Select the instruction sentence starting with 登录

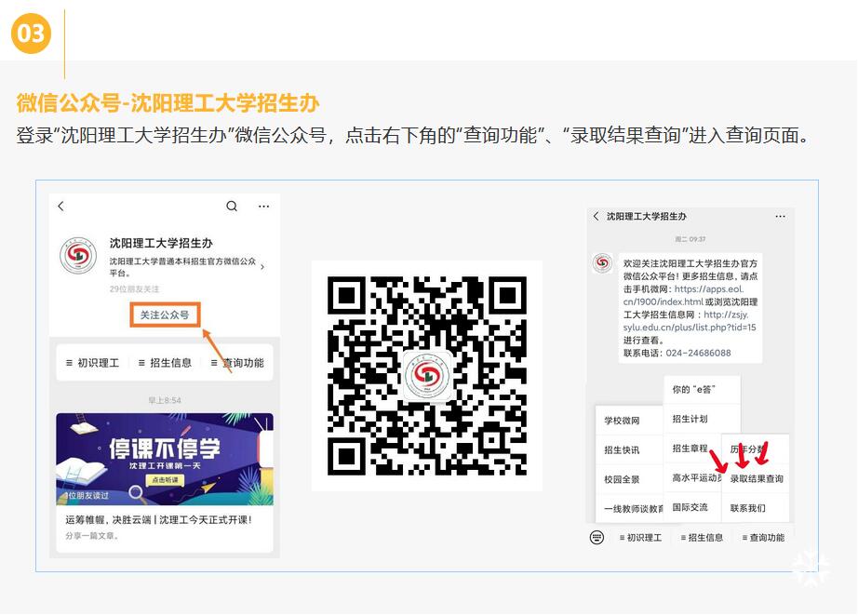click(x=412, y=135)
